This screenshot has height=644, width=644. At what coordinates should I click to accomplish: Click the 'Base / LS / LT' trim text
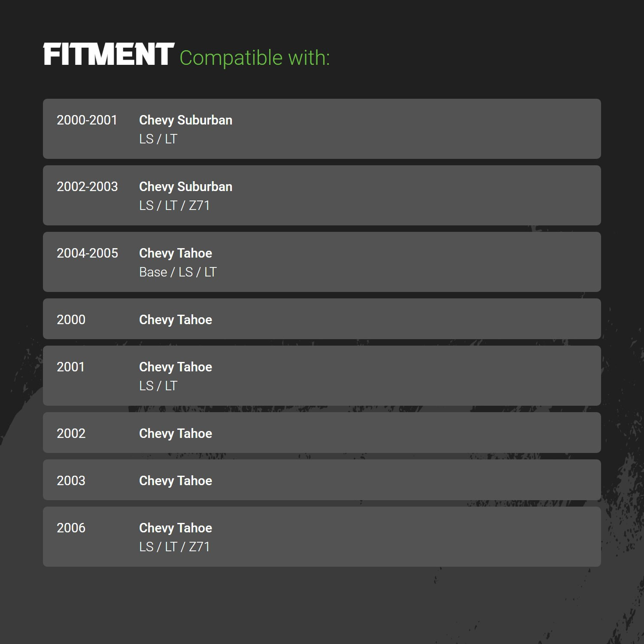coord(178,272)
